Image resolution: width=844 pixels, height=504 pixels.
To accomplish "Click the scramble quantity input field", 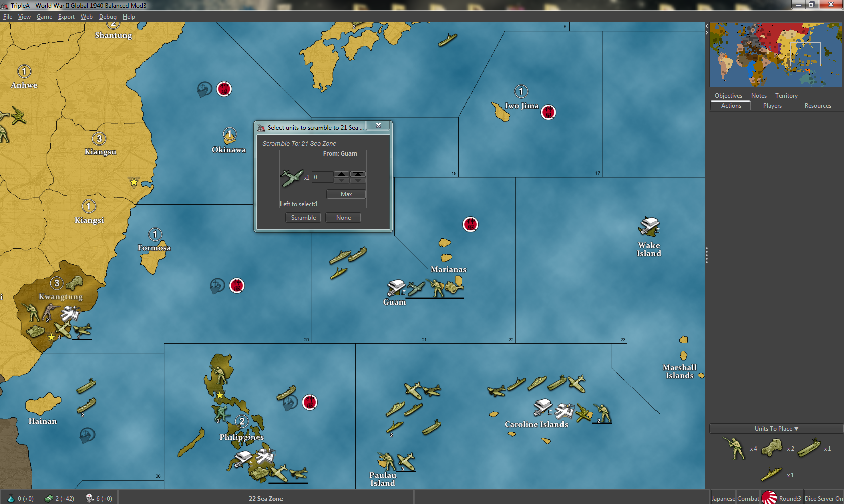I will [322, 177].
